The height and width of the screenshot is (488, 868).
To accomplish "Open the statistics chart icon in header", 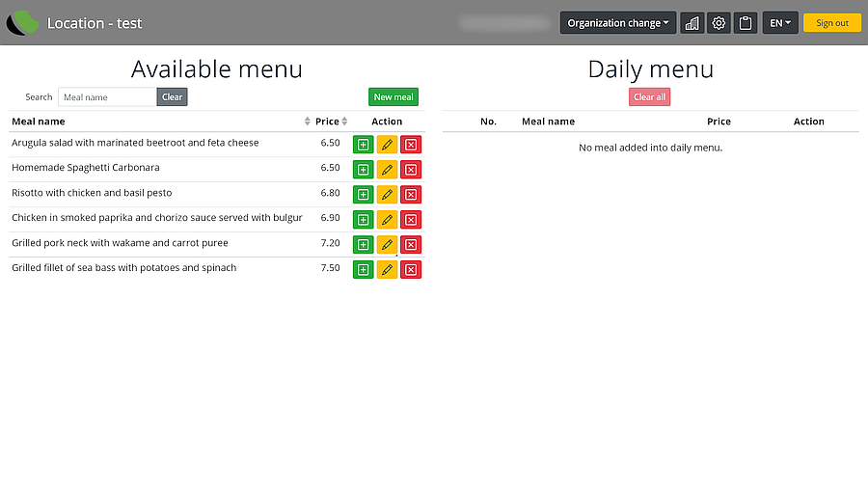I will tap(692, 23).
